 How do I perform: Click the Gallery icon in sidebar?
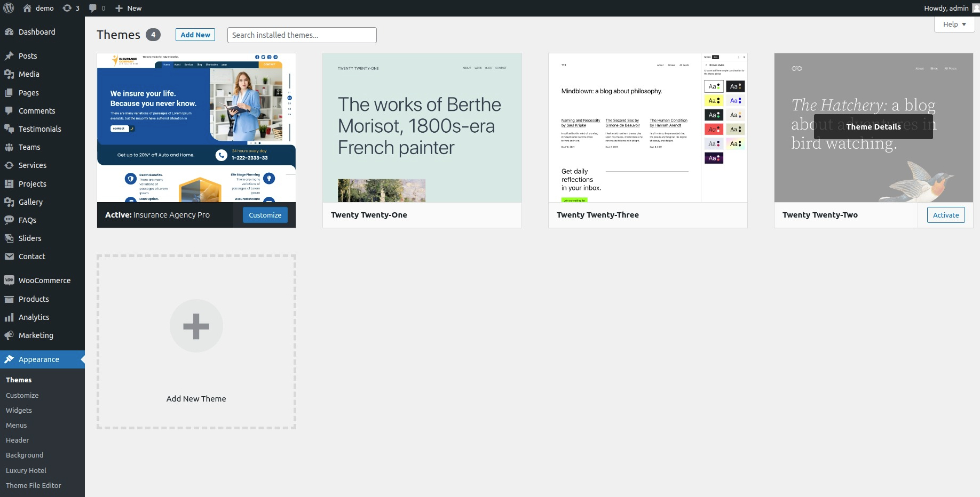click(x=9, y=202)
